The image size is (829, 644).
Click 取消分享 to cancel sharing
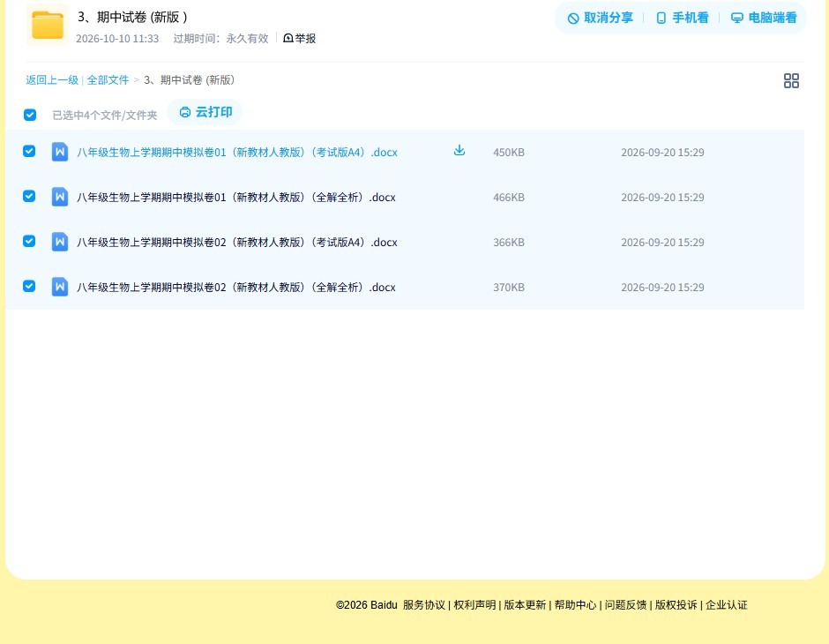point(600,18)
